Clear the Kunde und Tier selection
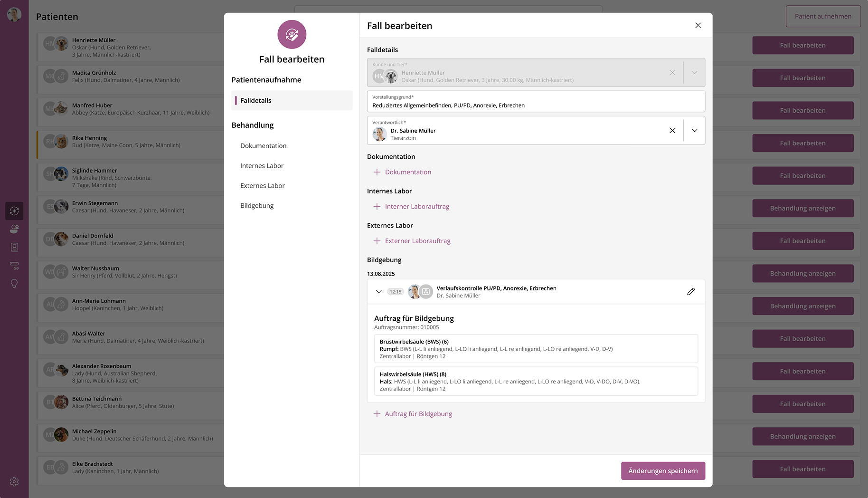The image size is (868, 498). click(672, 73)
